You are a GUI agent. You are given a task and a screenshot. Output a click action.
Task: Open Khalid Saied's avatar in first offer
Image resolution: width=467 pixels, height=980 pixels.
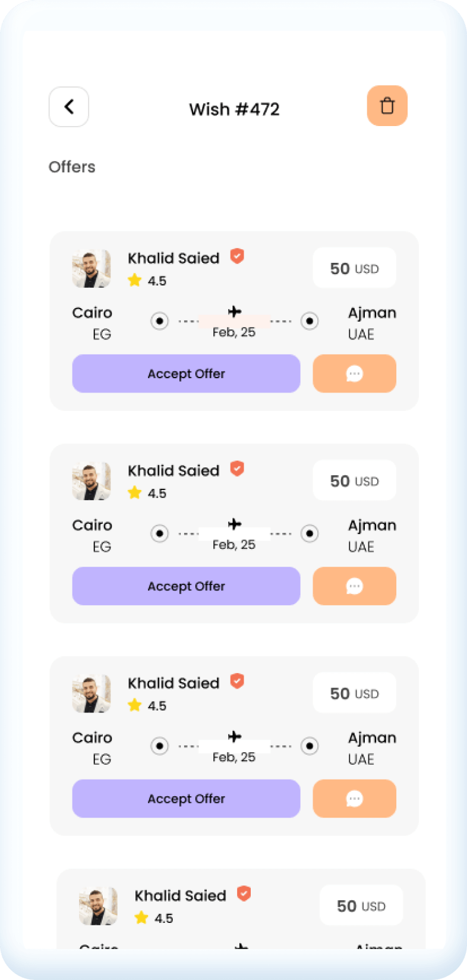(91, 269)
